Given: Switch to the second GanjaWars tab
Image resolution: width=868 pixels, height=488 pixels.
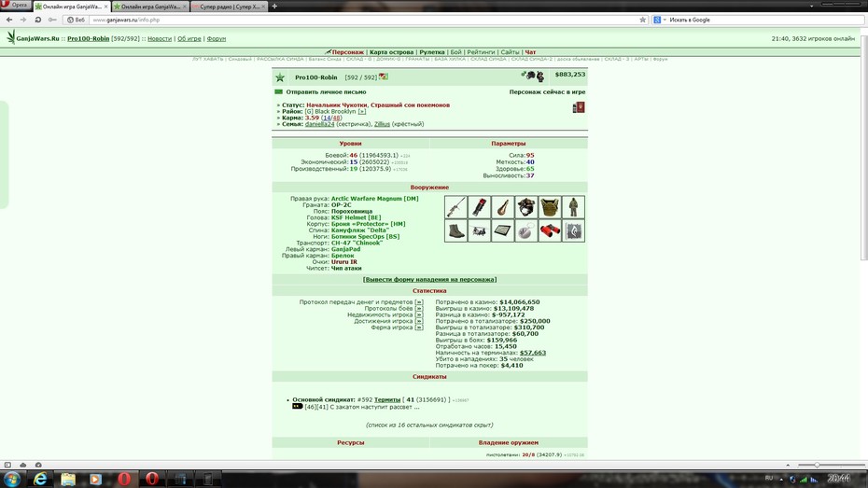Looking at the screenshot, I should coord(150,7).
